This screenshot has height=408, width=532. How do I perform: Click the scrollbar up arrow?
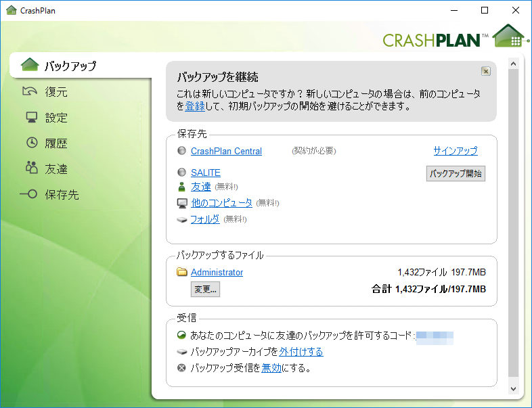tap(513, 64)
